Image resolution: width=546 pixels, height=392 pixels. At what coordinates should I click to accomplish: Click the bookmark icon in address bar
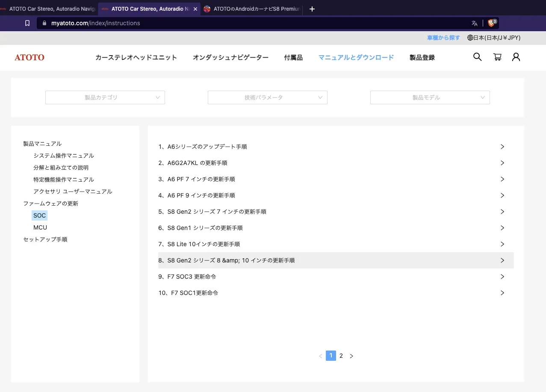27,23
